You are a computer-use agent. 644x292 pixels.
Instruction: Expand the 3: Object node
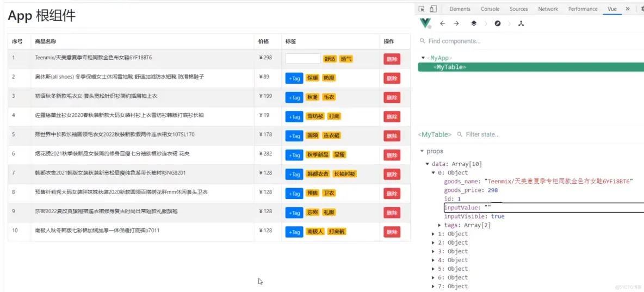point(434,251)
